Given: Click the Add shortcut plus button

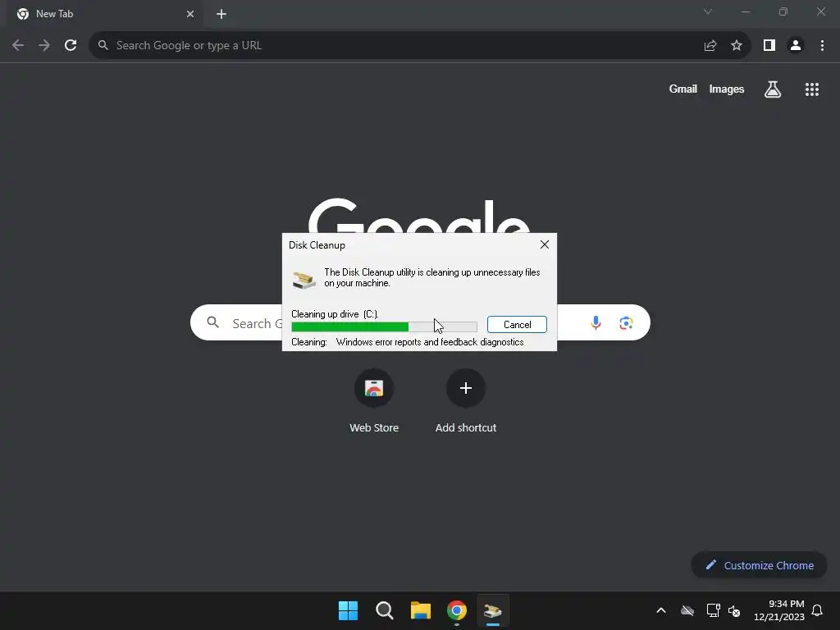Looking at the screenshot, I should 466,388.
